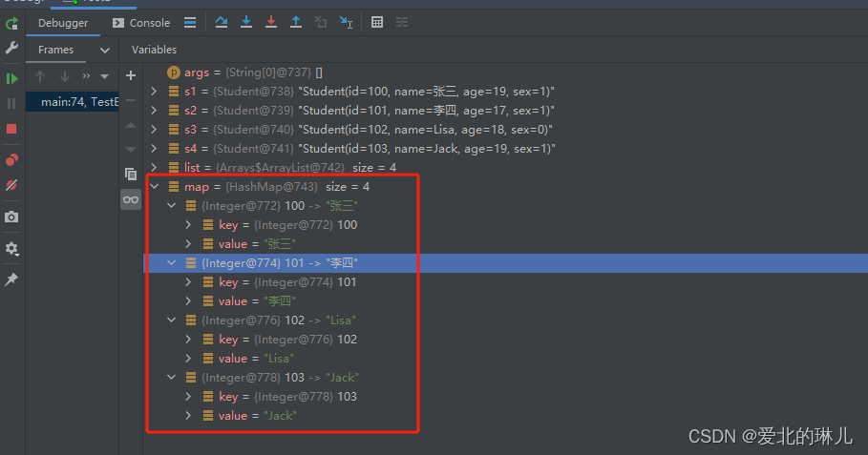Screen dimensions: 868x455
Task: Switch to the Console tab
Action: [x=141, y=23]
